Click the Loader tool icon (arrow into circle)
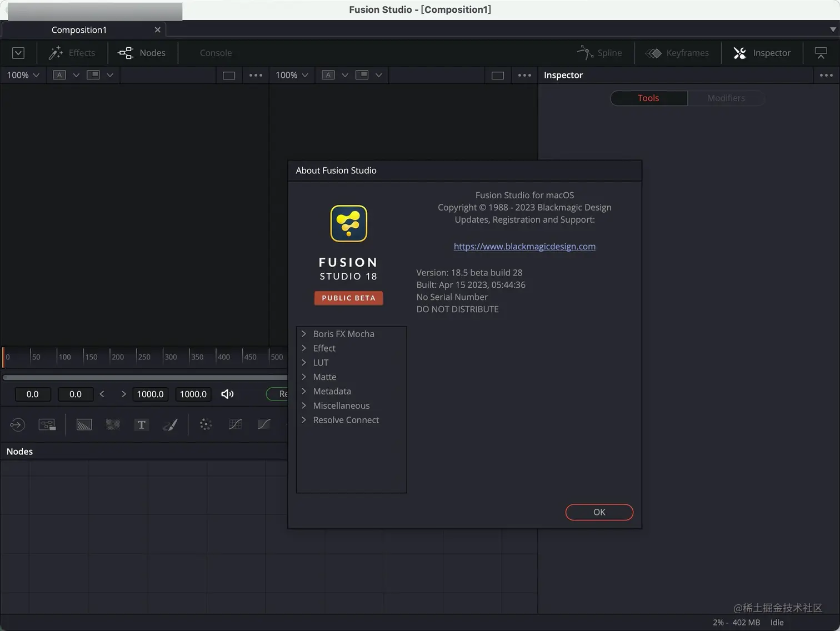 tap(17, 425)
